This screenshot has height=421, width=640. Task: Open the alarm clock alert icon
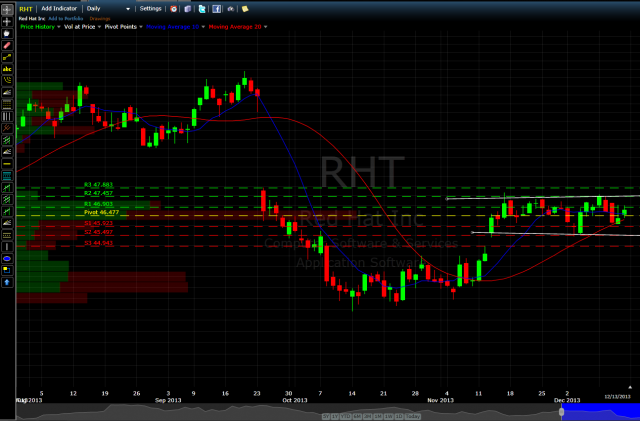click(173, 9)
